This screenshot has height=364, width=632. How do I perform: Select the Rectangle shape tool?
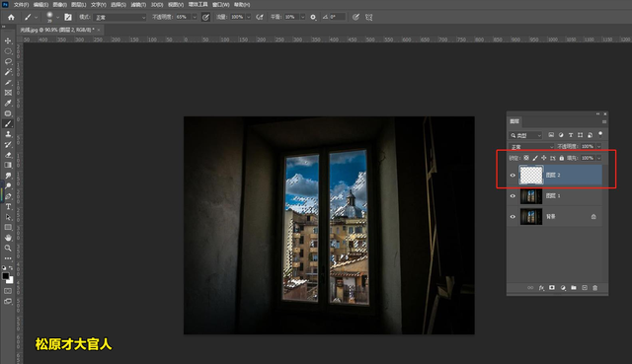pos(8,227)
